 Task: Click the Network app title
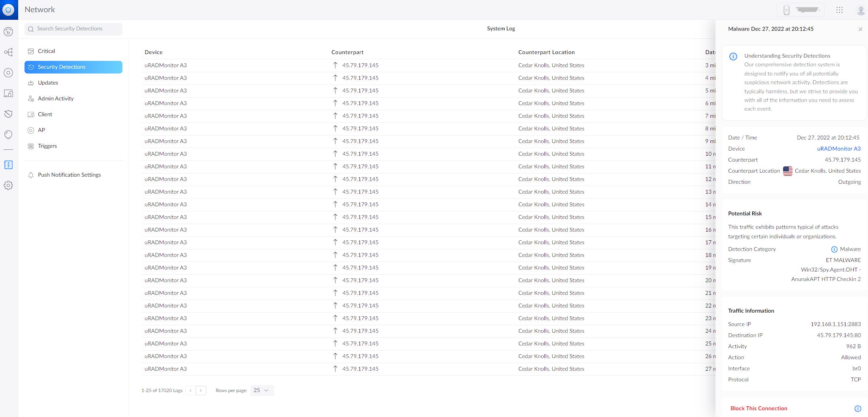pos(40,10)
